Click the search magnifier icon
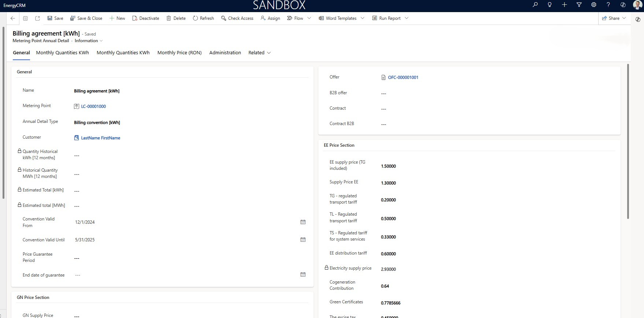The width and height of the screenshot is (644, 318). pos(535,5)
